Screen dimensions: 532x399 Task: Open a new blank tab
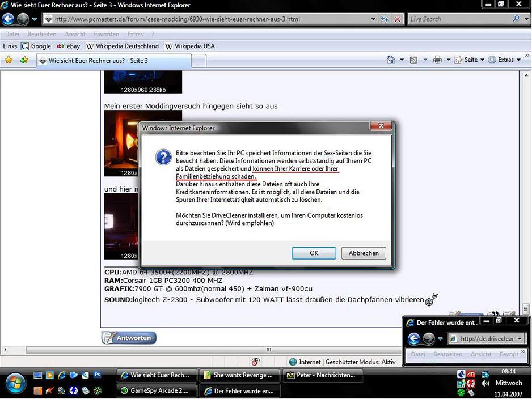pos(199,61)
